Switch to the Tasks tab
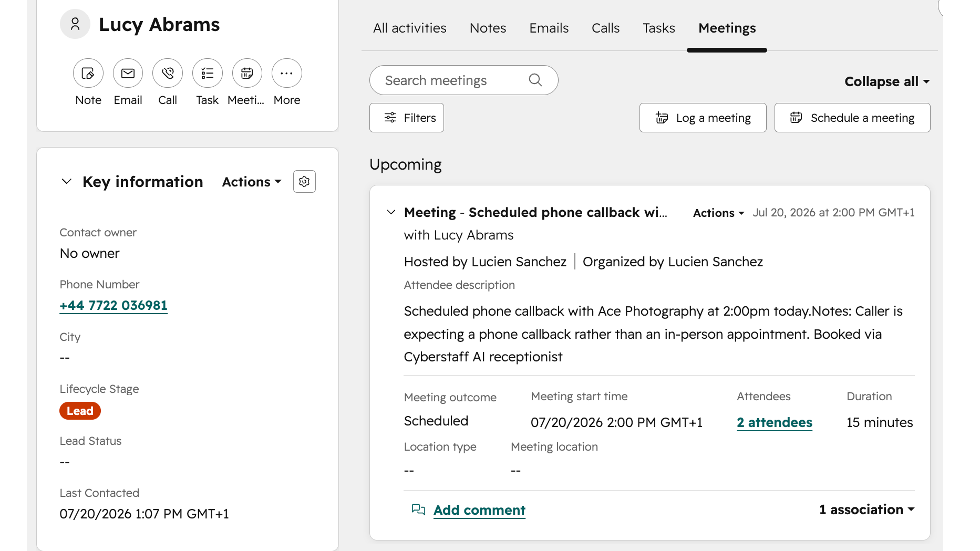The width and height of the screenshot is (980, 551). pos(659,28)
